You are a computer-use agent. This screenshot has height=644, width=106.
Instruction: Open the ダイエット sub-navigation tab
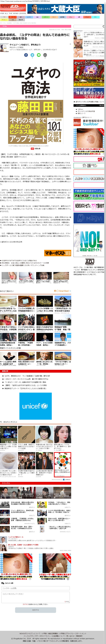[4, 20]
